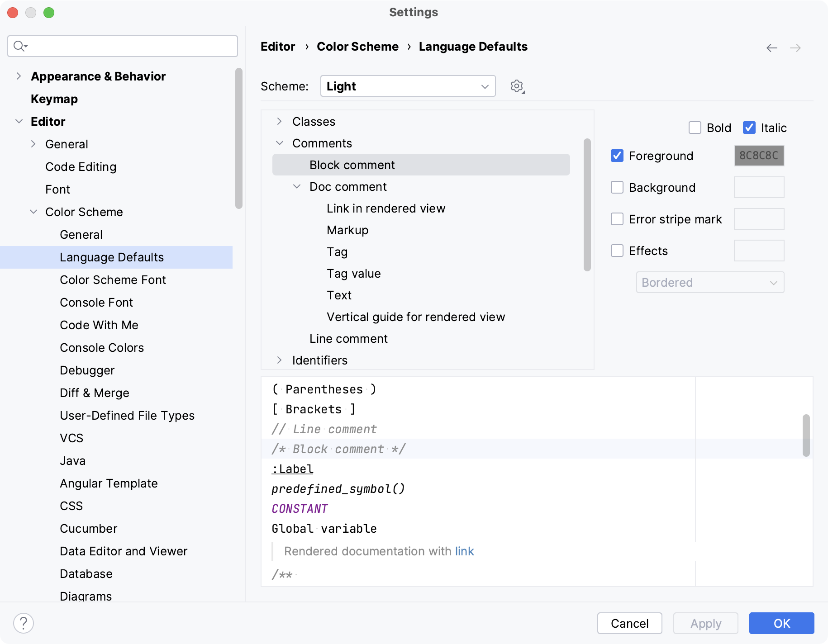This screenshot has height=644, width=828.
Task: Click the Color Scheme breadcrumb
Action: tap(357, 46)
